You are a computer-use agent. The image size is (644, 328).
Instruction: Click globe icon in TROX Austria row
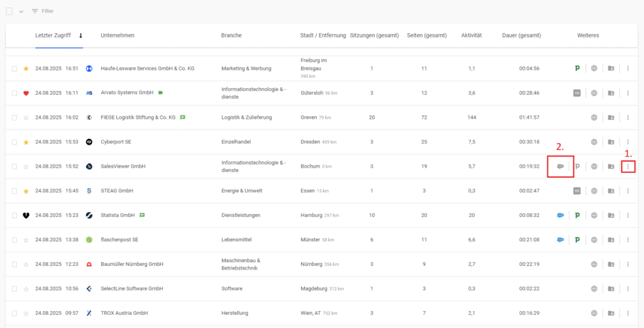click(x=594, y=313)
